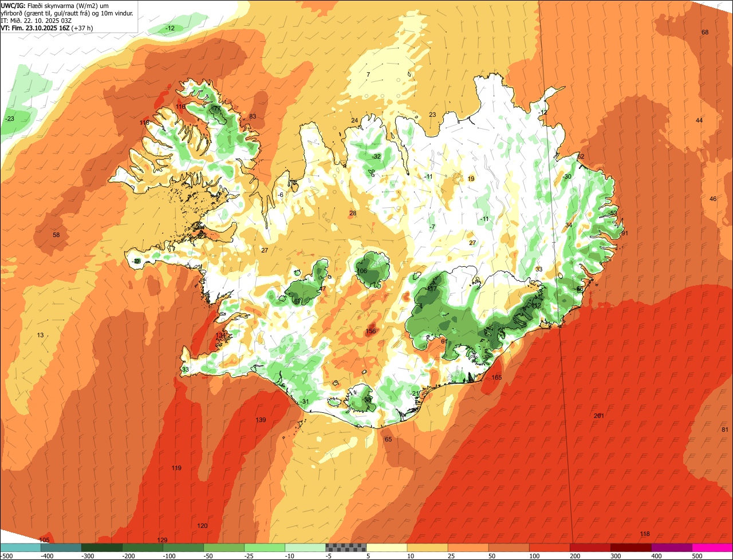
Task: Select the map value -77
Action: [216, 108]
